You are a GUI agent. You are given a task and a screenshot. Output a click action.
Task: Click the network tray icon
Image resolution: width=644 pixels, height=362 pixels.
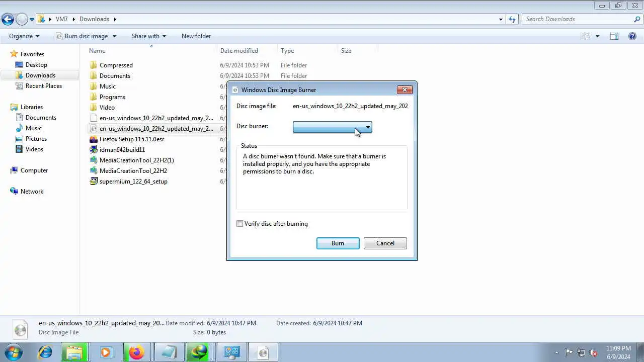pyautogui.click(x=581, y=352)
